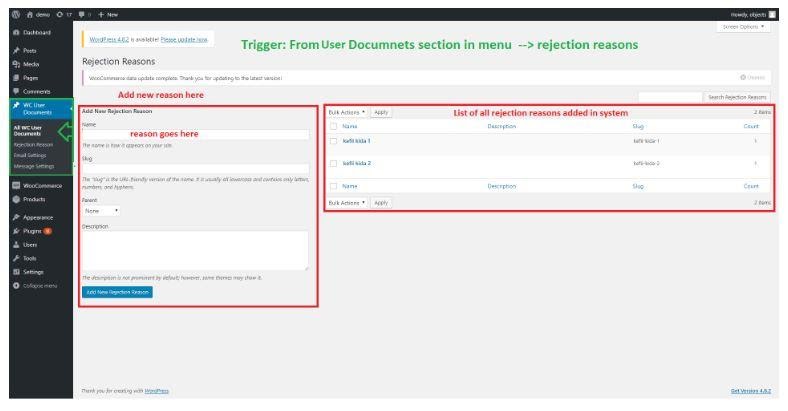The image size is (788, 411).
Task: Click the top Apply button
Action: point(381,113)
